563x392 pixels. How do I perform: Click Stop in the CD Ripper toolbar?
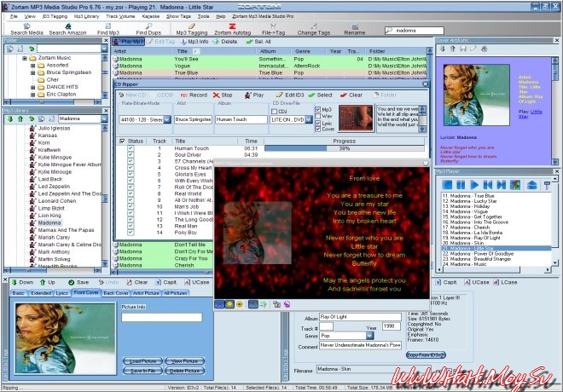tap(223, 95)
